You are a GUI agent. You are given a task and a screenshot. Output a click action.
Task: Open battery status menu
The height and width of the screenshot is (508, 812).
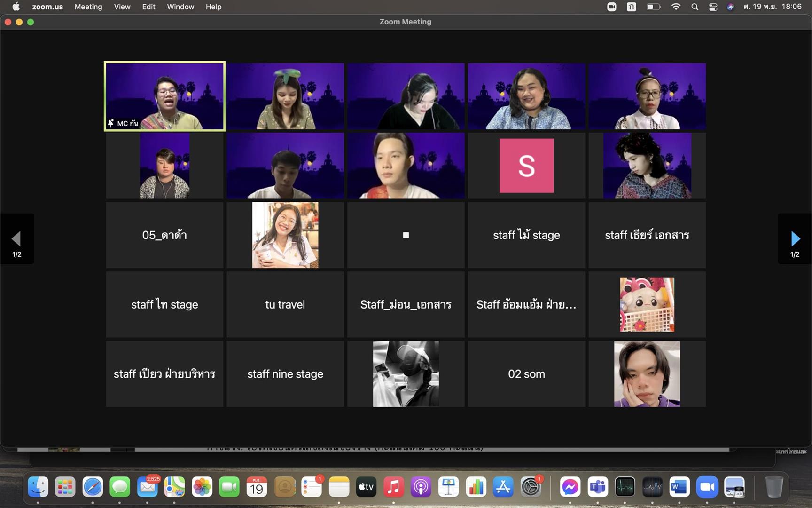(654, 7)
